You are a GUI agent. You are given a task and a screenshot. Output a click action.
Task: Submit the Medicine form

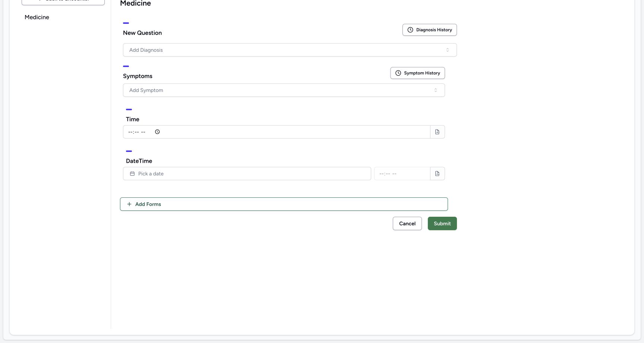(x=442, y=223)
